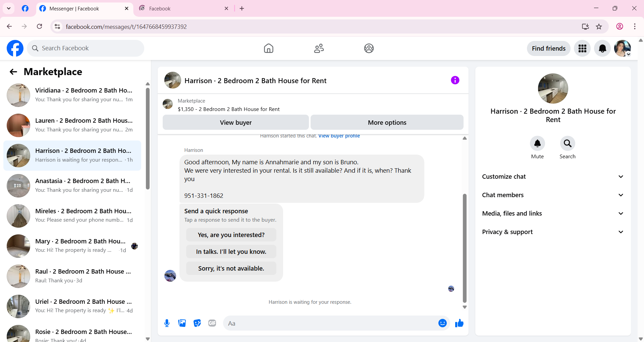Bookmark this page with the star icon

coord(599,26)
